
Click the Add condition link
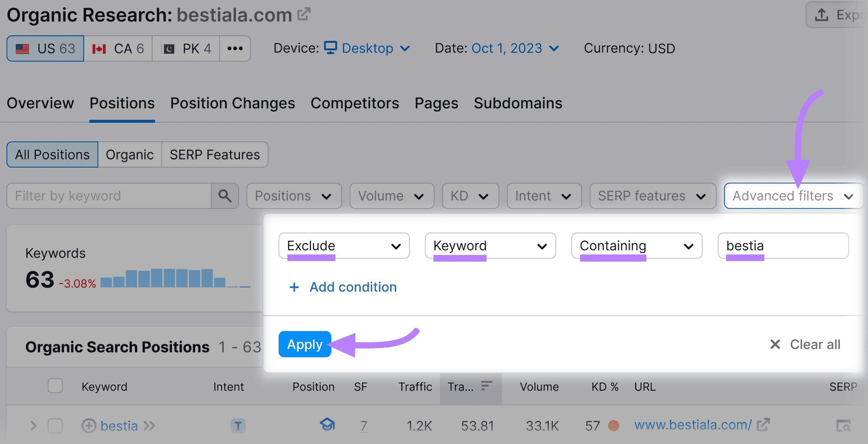coord(352,287)
